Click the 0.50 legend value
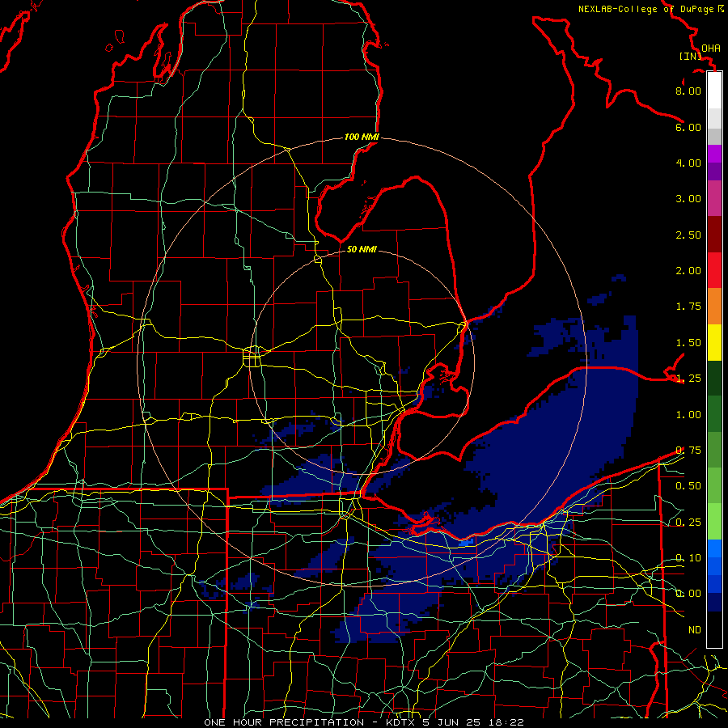The height and width of the screenshot is (728, 728). coord(688,486)
